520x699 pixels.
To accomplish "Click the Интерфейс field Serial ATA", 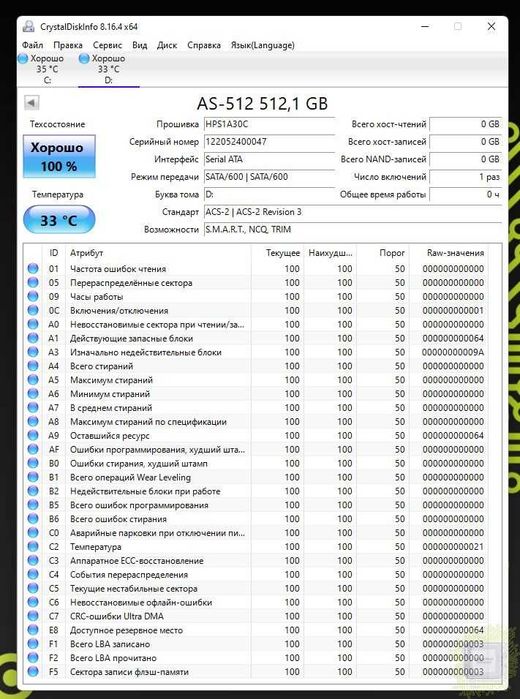I will pyautogui.click(x=269, y=159).
